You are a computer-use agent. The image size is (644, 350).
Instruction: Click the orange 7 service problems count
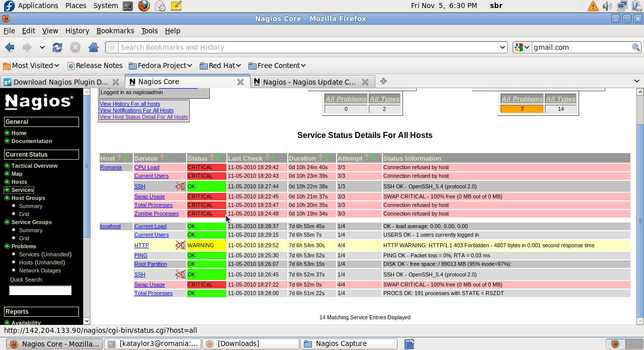tap(522, 109)
